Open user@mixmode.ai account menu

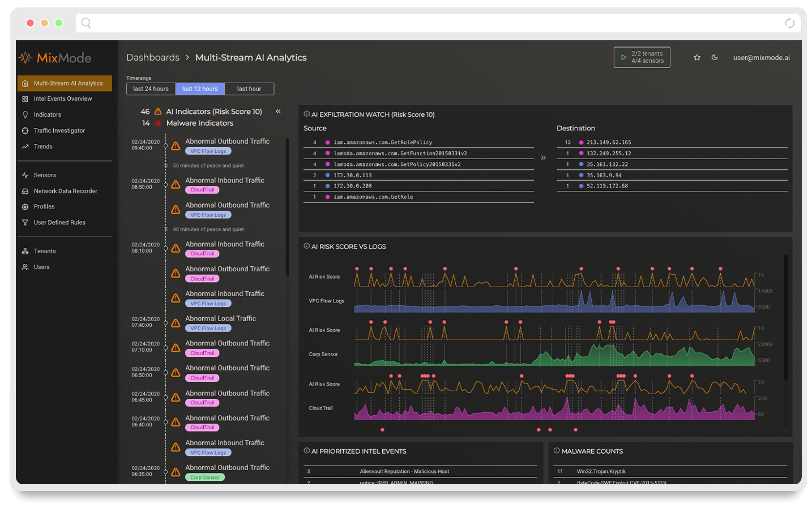click(x=761, y=58)
